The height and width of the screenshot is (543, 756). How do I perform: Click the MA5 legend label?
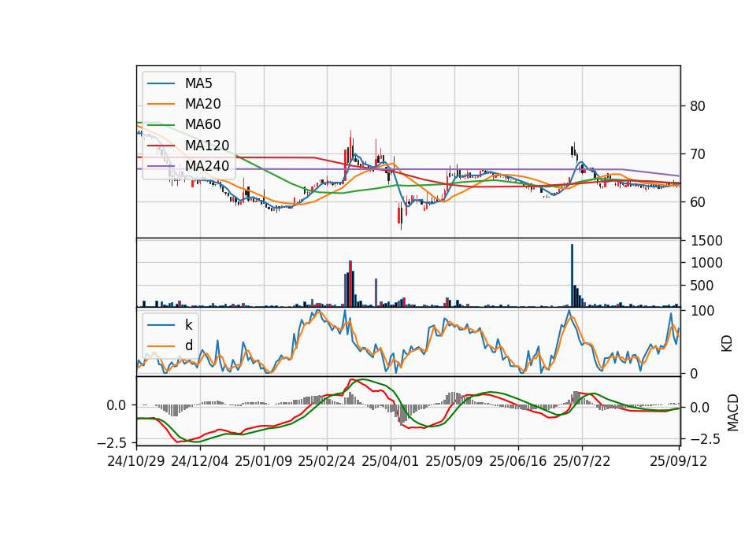[x=198, y=83]
